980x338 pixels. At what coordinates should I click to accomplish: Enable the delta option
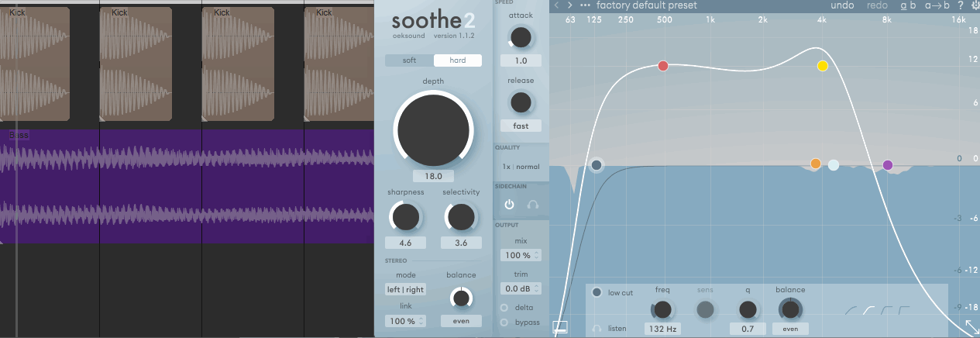(506, 308)
